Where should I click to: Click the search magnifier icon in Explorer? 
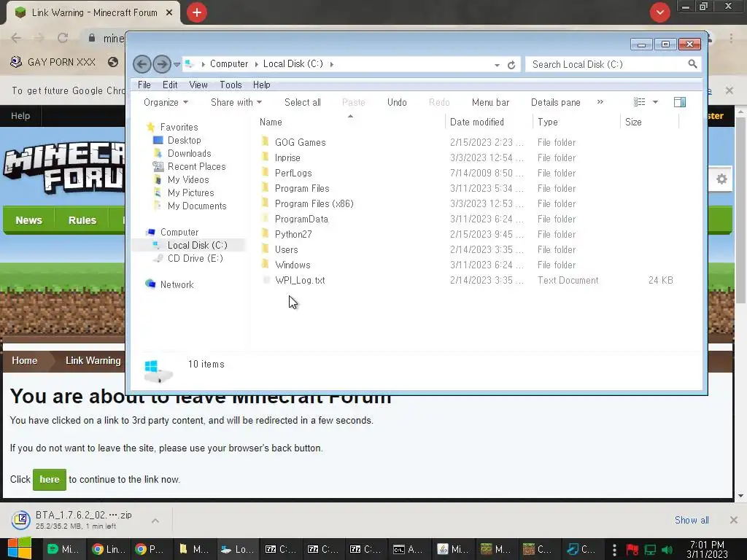click(x=692, y=64)
